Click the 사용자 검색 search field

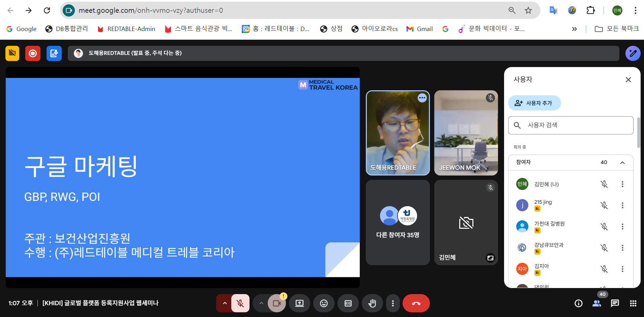tap(570, 125)
